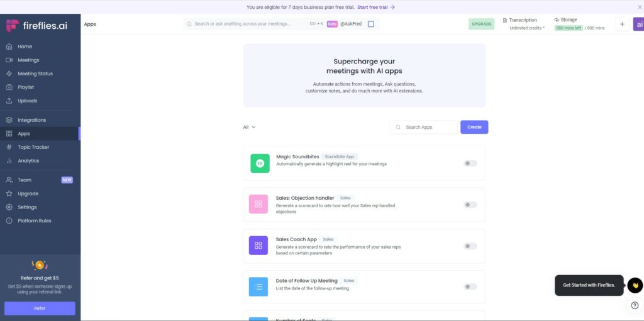644x321 pixels.
Task: Click the Magic Soundbites green app icon
Action: coord(260,163)
